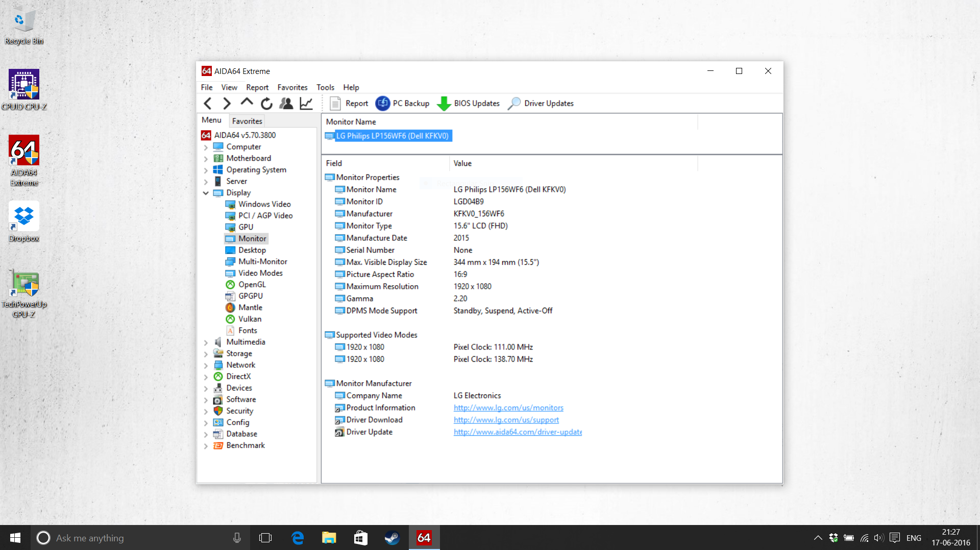Open the View menu
Screen dimensions: 980x550
[229, 87]
